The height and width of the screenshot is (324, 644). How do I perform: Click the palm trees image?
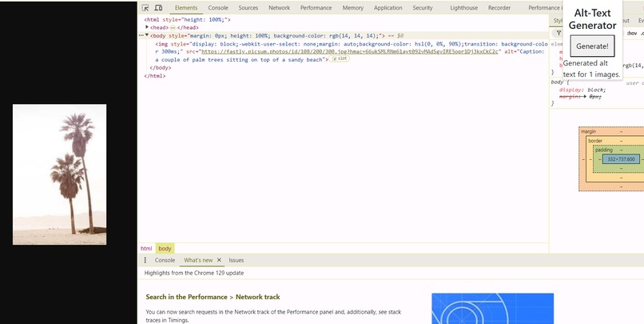pos(60,174)
